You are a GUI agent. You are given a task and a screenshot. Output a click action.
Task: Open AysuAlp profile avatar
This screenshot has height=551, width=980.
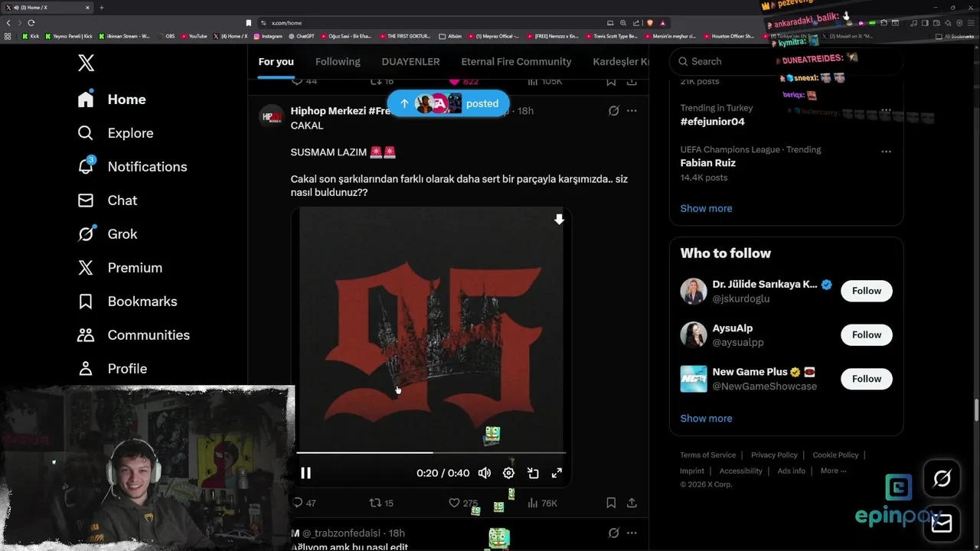694,335
